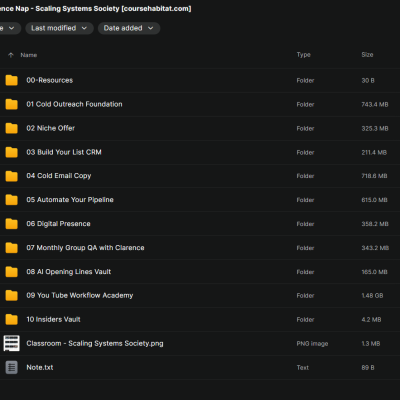Click the 06 Digital Presence folder icon

click(x=12, y=224)
